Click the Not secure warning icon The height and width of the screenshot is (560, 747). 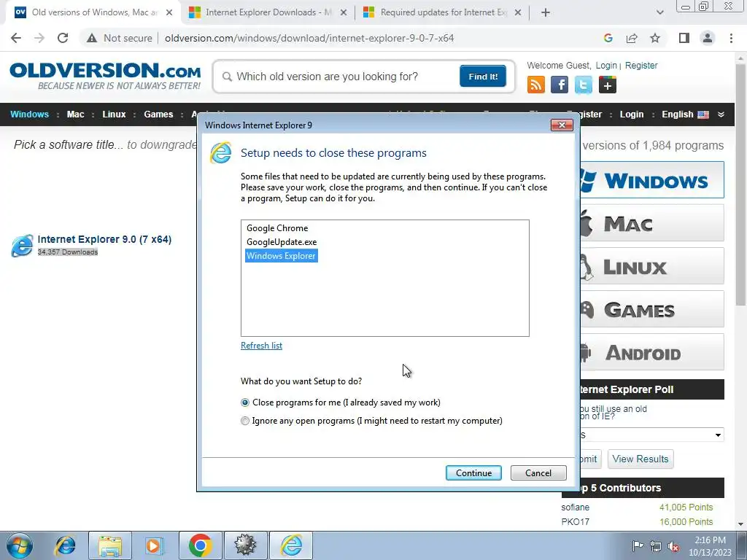pyautogui.click(x=92, y=38)
